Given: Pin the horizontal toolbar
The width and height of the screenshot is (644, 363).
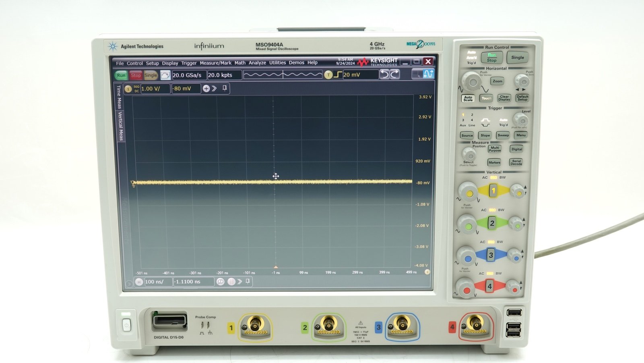Looking at the screenshot, I should pyautogui.click(x=248, y=281).
